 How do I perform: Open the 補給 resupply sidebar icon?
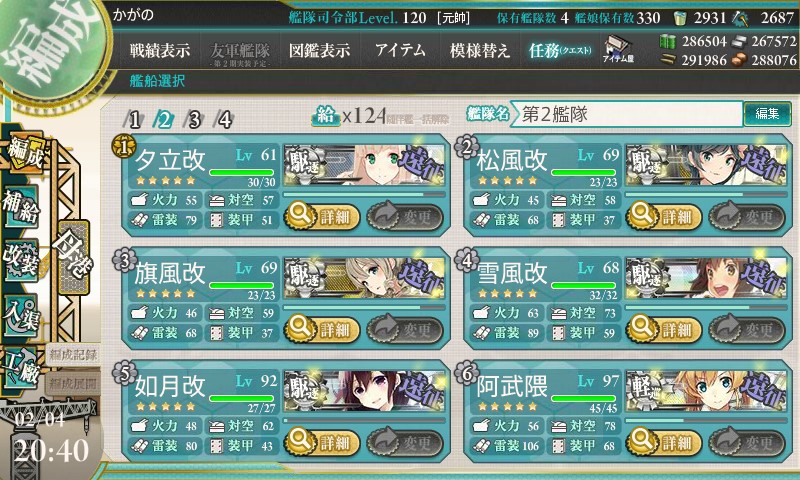tap(21, 206)
